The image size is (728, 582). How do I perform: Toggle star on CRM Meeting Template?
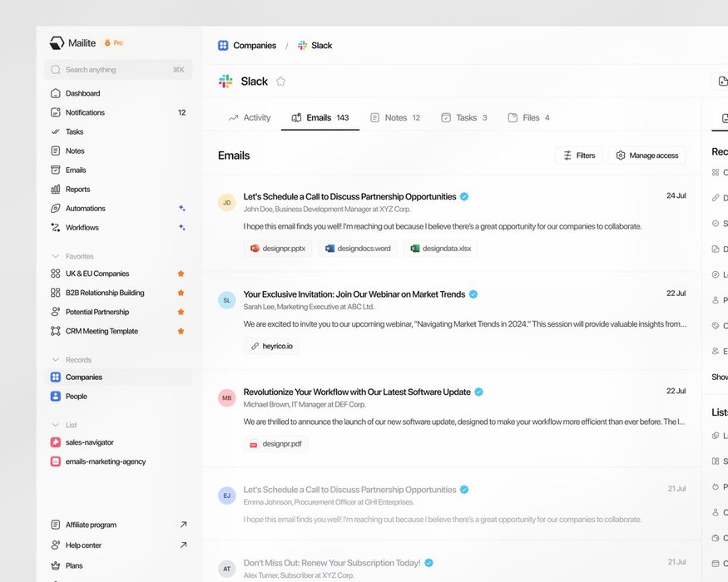181,331
